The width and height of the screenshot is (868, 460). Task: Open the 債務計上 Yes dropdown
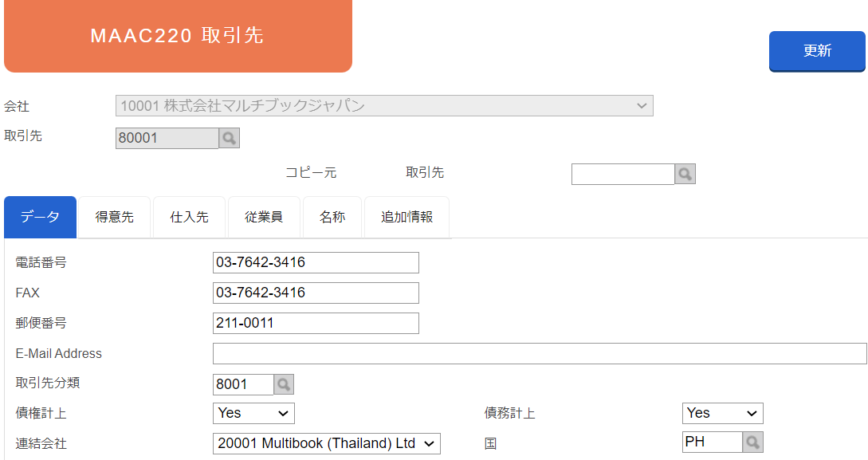click(722, 413)
